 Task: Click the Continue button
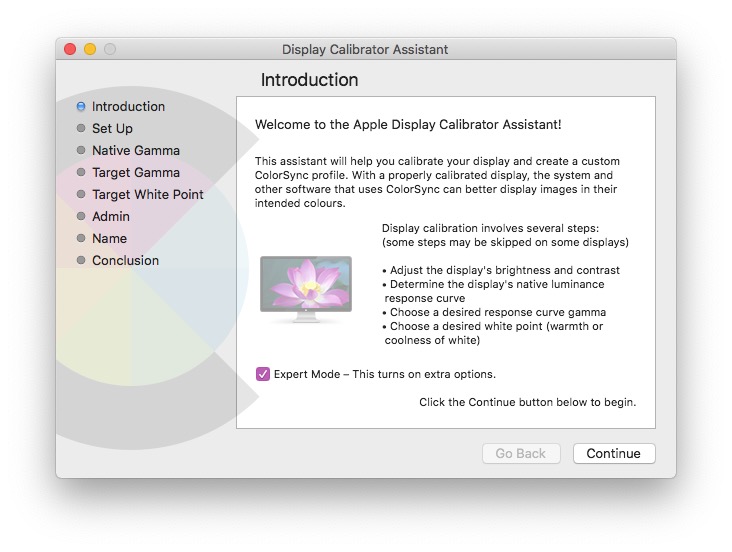(614, 453)
